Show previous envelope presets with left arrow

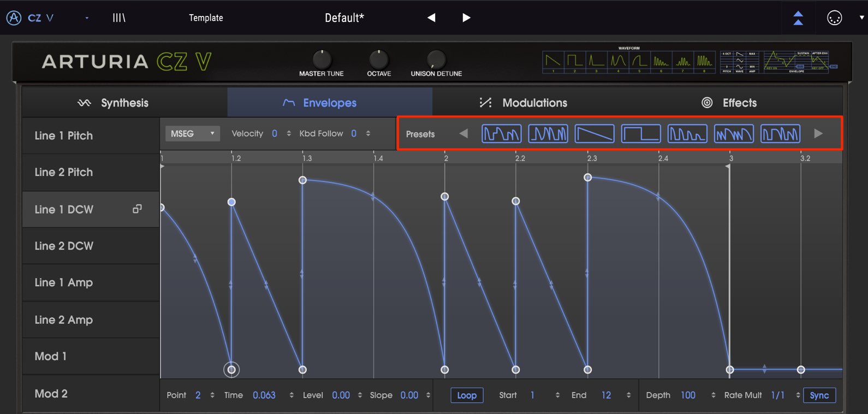tap(463, 134)
